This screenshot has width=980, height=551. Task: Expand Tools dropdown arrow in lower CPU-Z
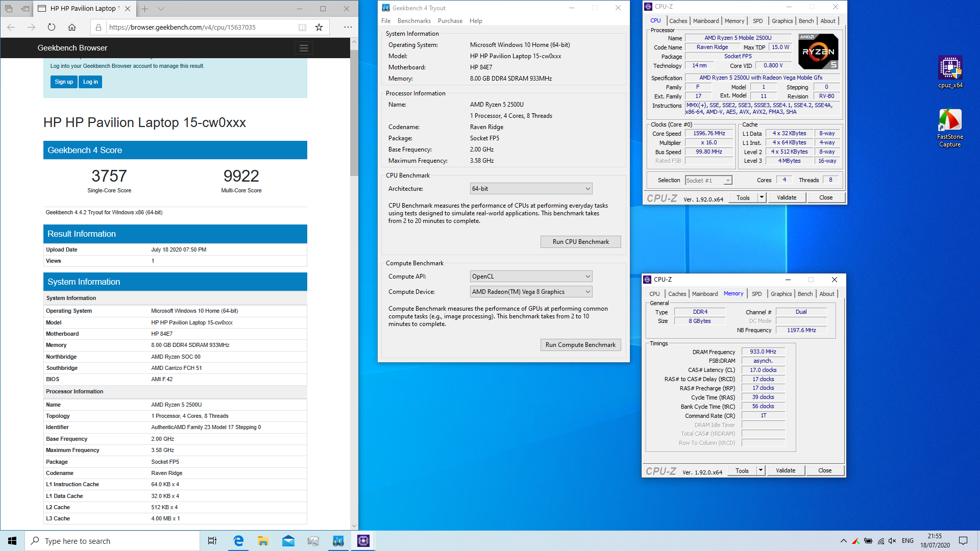761,470
